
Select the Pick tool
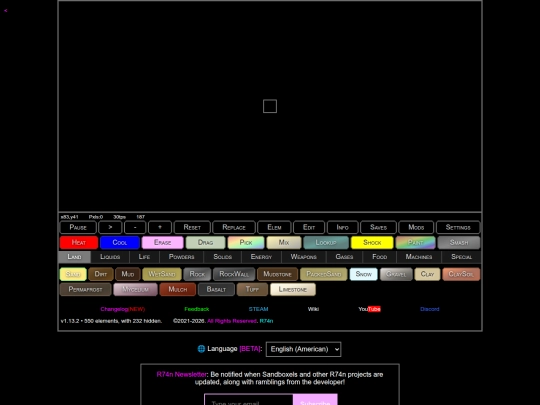click(x=246, y=242)
